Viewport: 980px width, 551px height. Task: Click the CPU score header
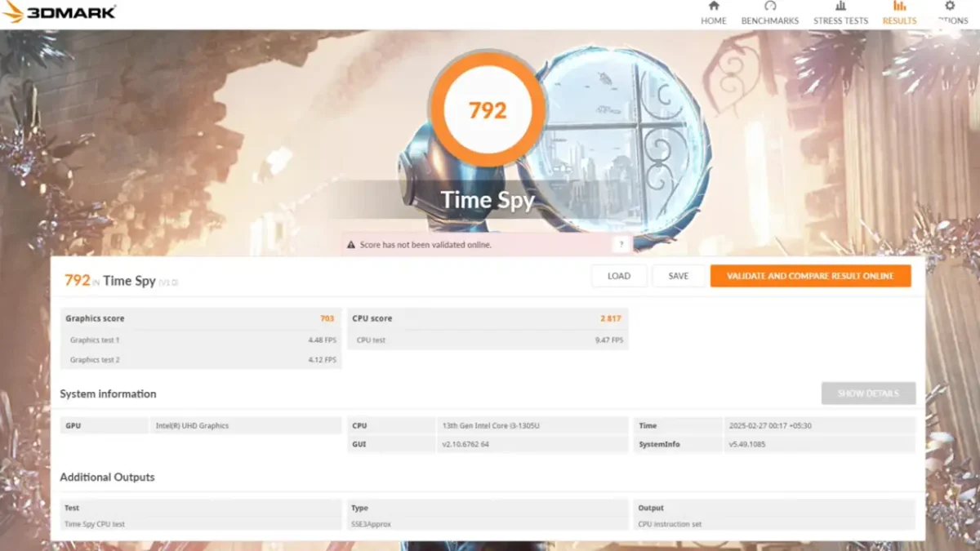(372, 318)
